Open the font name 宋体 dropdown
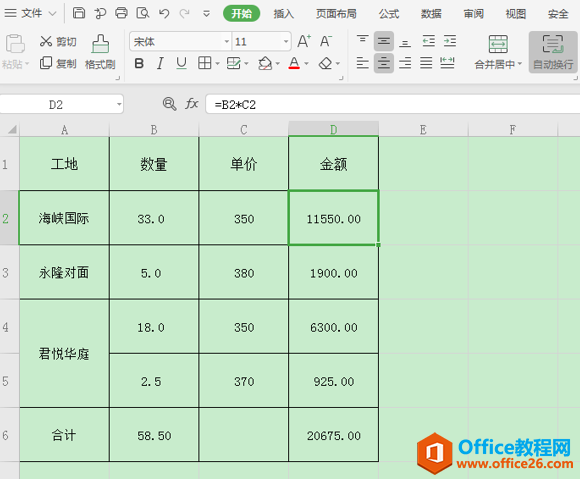 click(226, 41)
